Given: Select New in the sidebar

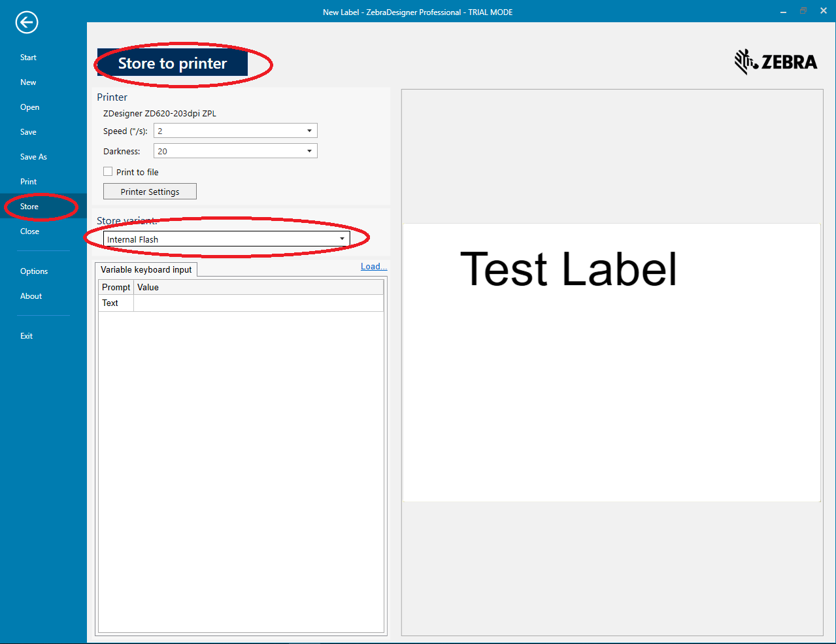Looking at the screenshot, I should 28,82.
